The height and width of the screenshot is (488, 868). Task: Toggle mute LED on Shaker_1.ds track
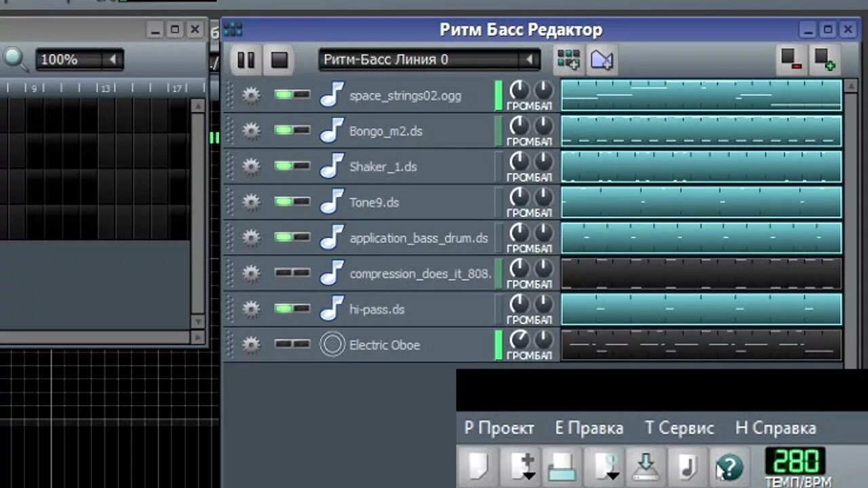point(283,165)
